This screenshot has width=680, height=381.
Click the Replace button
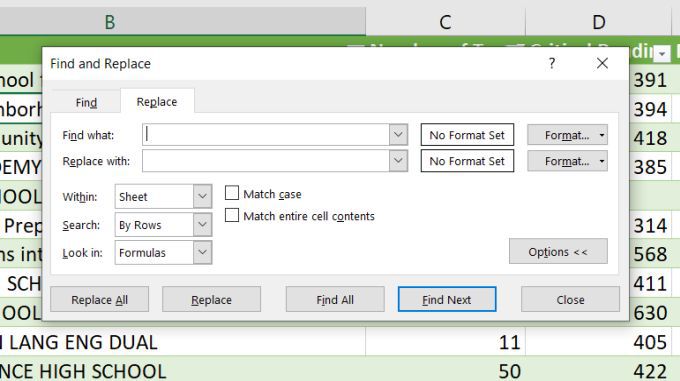point(211,300)
